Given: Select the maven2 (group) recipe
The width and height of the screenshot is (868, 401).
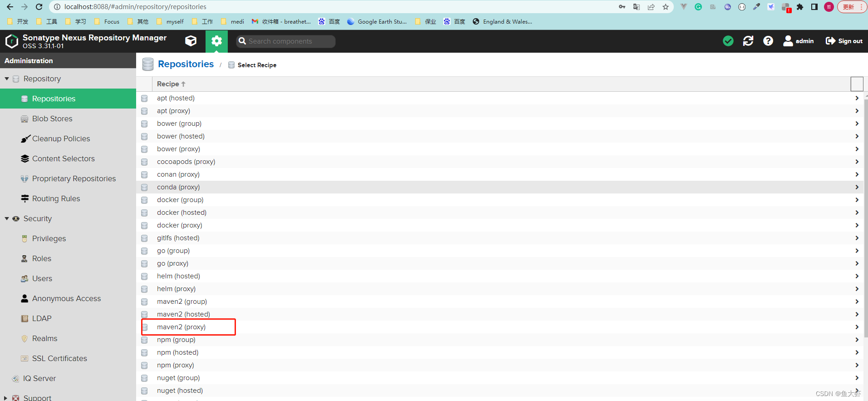Looking at the screenshot, I should tap(499, 302).
